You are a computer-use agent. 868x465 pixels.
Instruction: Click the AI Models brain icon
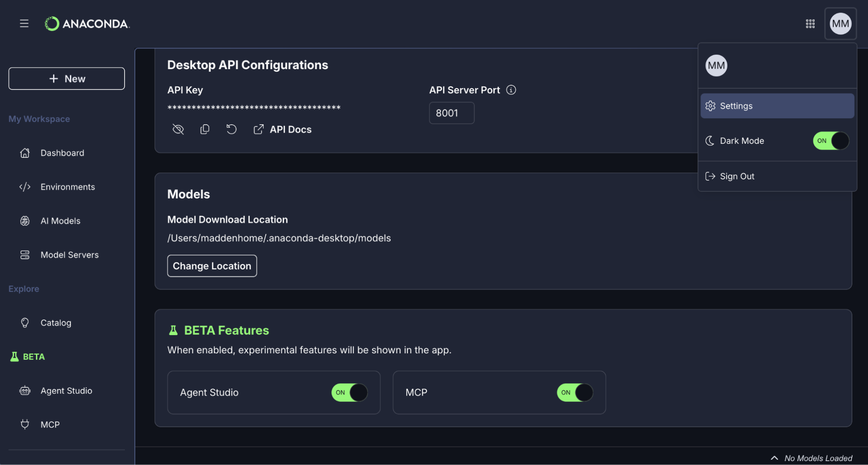[25, 221]
